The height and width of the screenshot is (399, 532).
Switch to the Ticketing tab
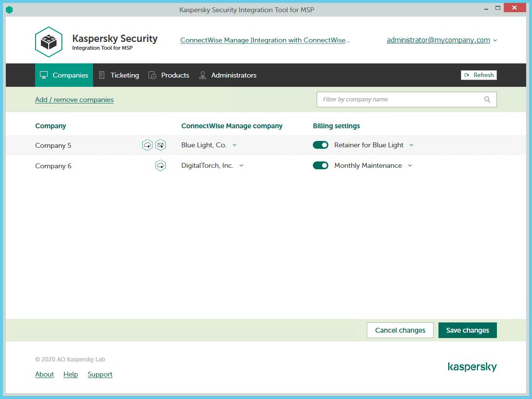click(119, 75)
